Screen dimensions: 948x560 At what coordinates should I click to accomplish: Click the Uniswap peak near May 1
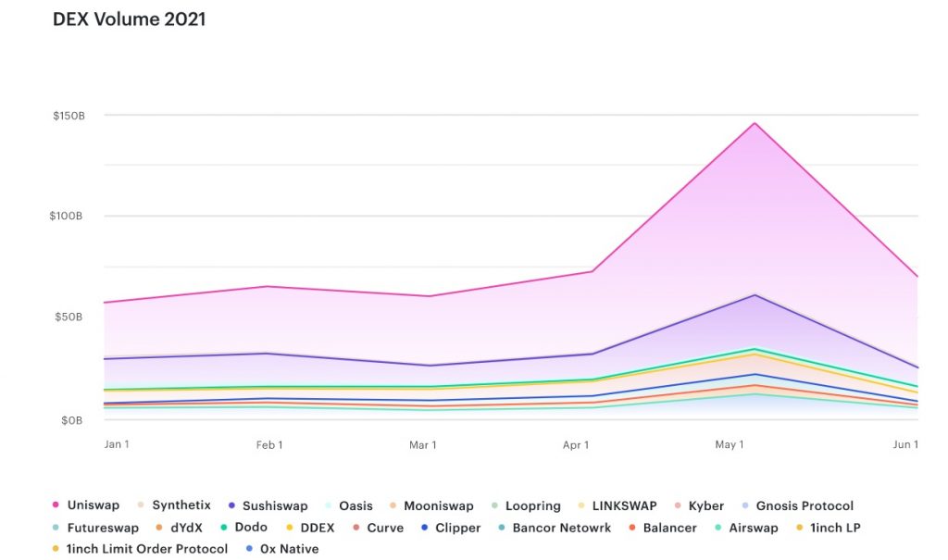point(755,123)
